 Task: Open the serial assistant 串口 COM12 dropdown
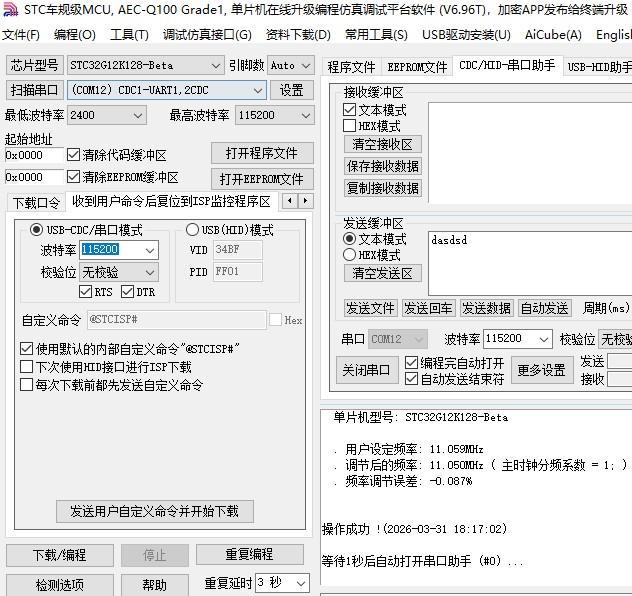(x=418, y=339)
